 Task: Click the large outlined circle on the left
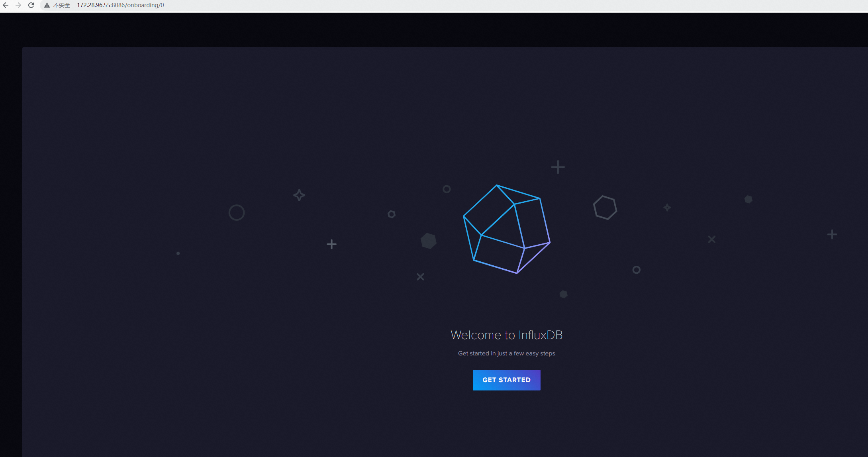(236, 212)
